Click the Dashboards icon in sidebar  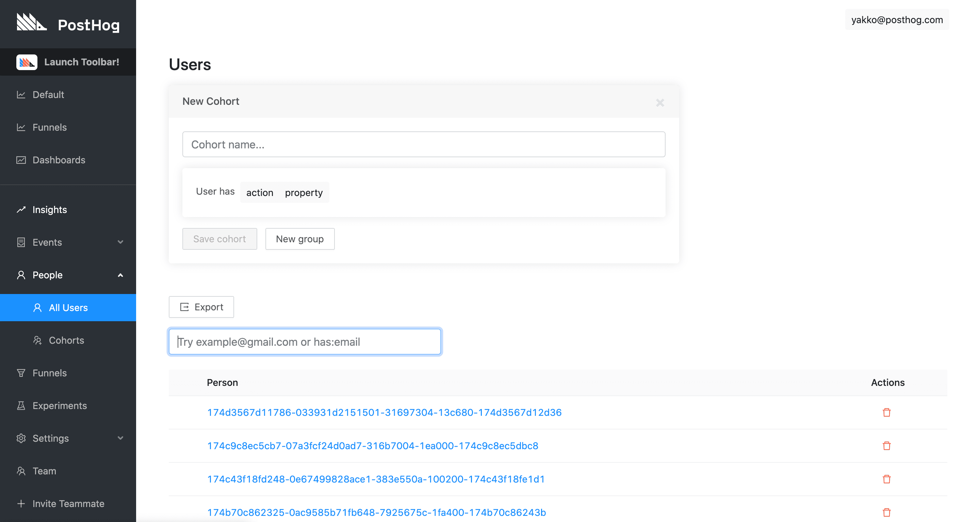(21, 160)
